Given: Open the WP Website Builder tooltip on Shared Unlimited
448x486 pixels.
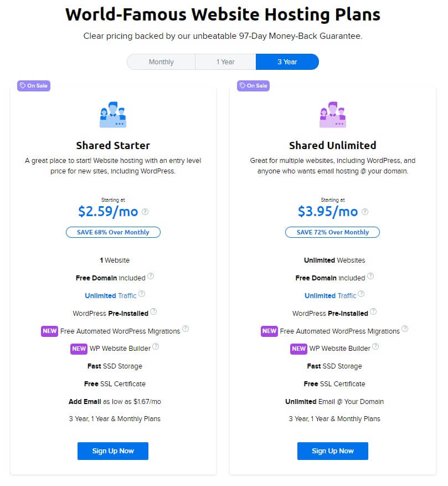Looking at the screenshot, I should click(x=375, y=346).
